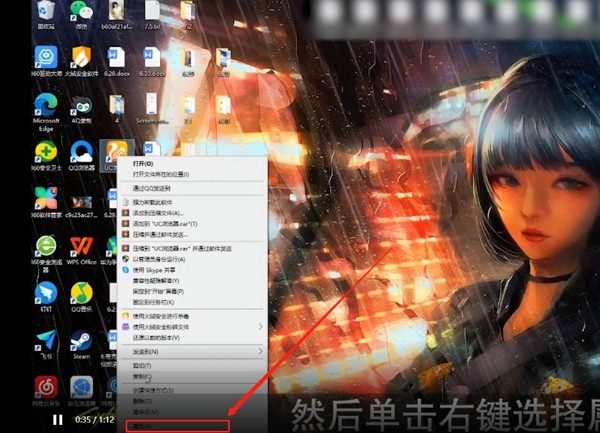Choose the boxed 属性(R) properties entry
The height and width of the screenshot is (433, 600).
click(178, 426)
